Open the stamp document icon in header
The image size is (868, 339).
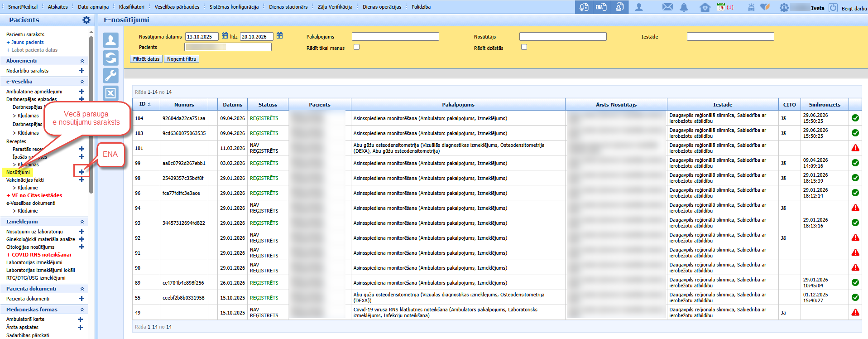pos(619,7)
